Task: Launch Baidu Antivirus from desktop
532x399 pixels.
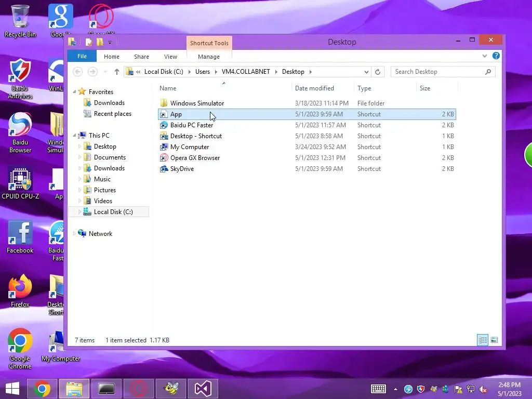Action: (20, 79)
